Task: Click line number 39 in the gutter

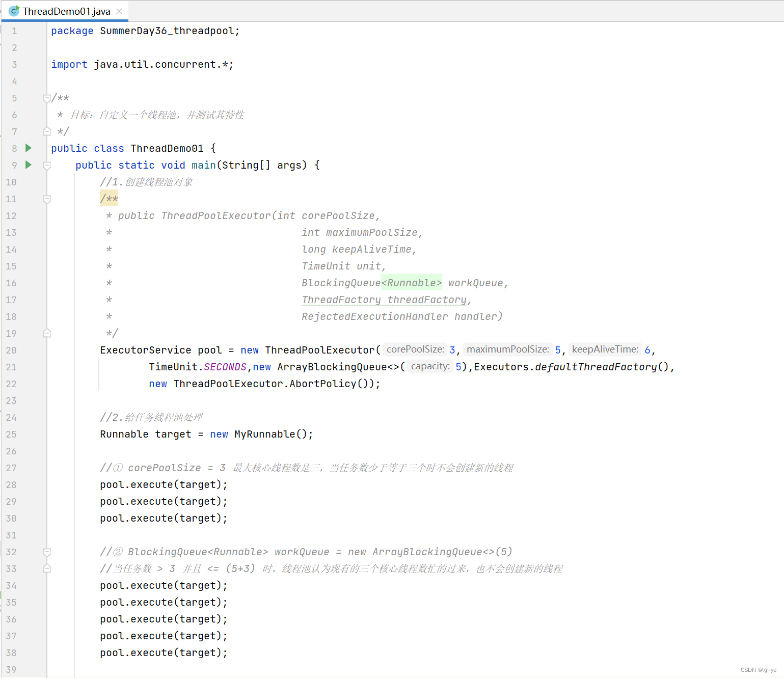Action: (11, 669)
